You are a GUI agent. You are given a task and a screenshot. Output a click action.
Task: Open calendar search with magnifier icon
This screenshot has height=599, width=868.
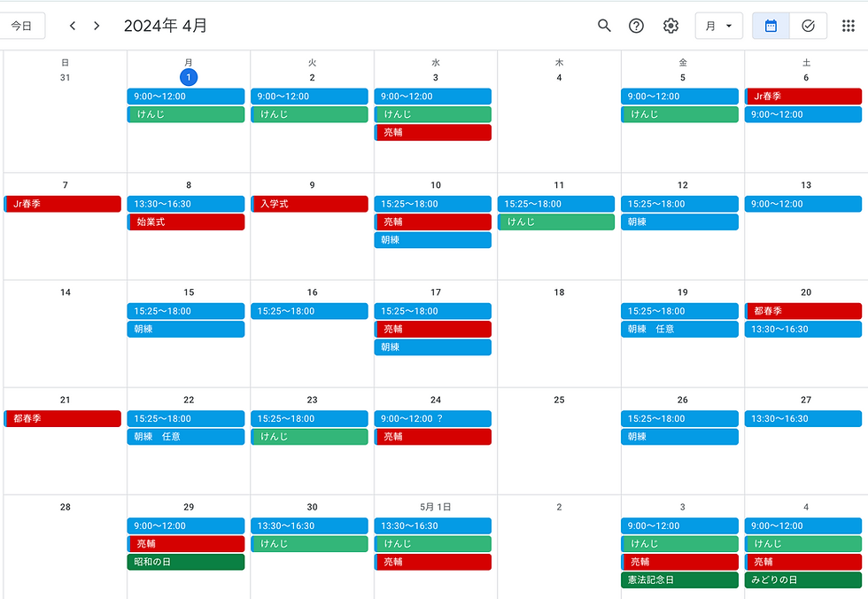(604, 26)
